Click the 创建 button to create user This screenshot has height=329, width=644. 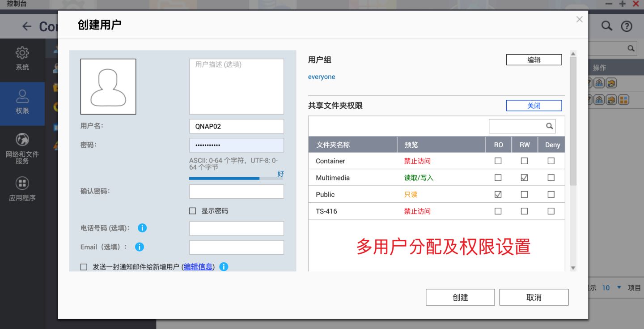tap(460, 297)
